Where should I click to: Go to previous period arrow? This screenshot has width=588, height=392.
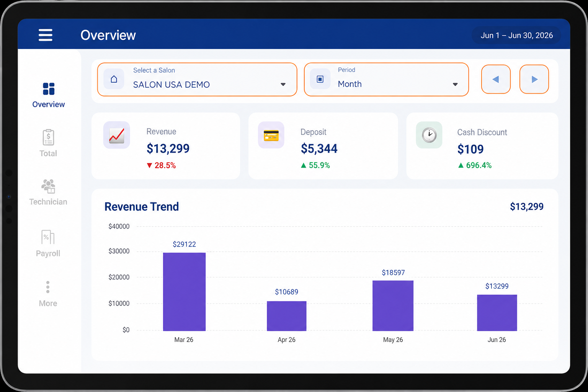pyautogui.click(x=496, y=79)
